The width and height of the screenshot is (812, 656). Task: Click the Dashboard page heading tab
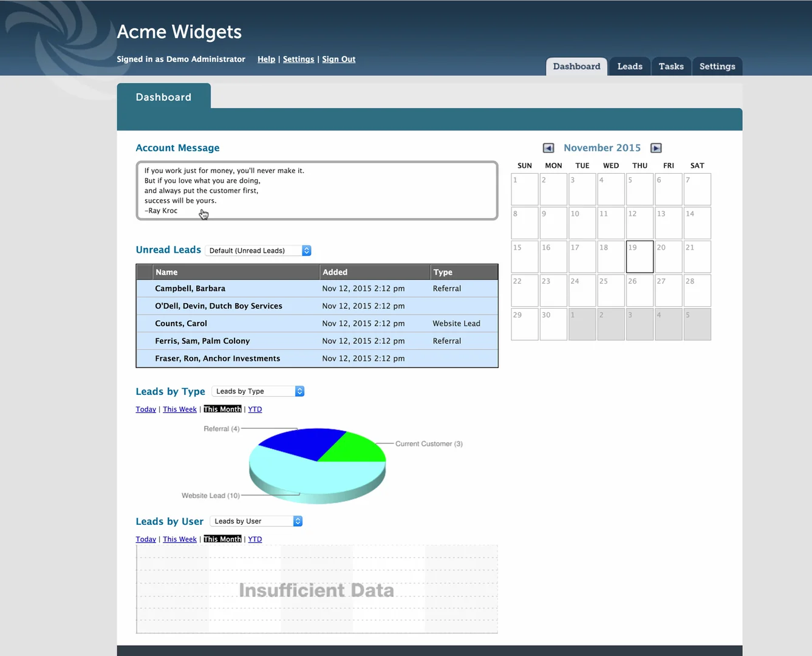pos(163,97)
